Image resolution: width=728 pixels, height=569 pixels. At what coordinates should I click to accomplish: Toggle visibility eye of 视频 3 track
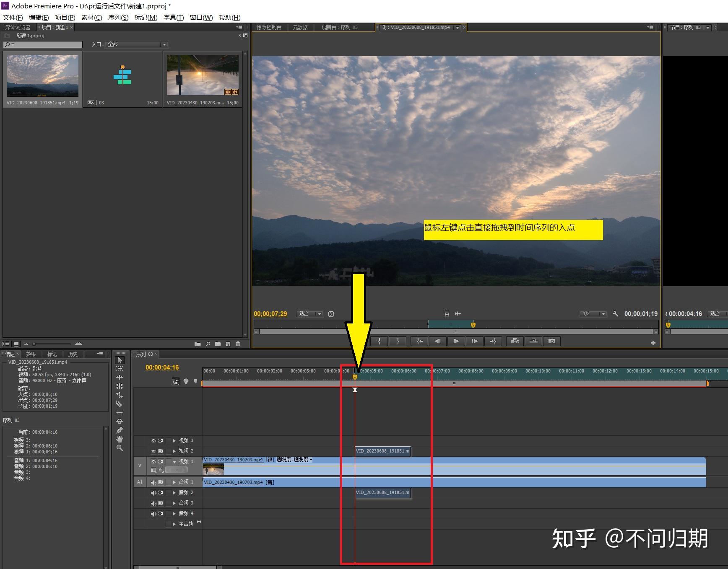click(x=153, y=441)
